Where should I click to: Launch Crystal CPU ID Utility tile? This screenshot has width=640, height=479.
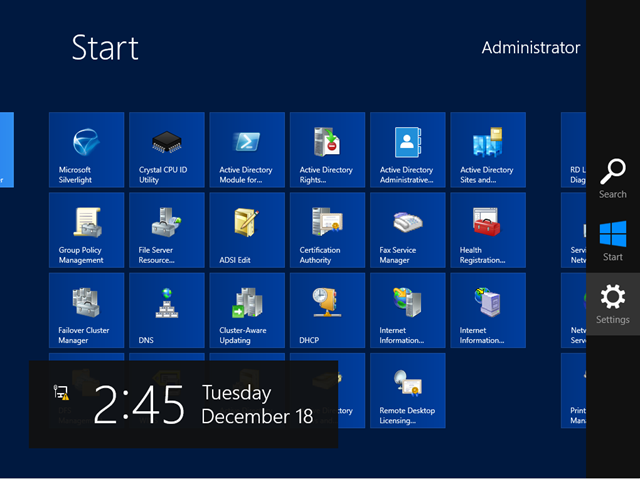click(167, 150)
